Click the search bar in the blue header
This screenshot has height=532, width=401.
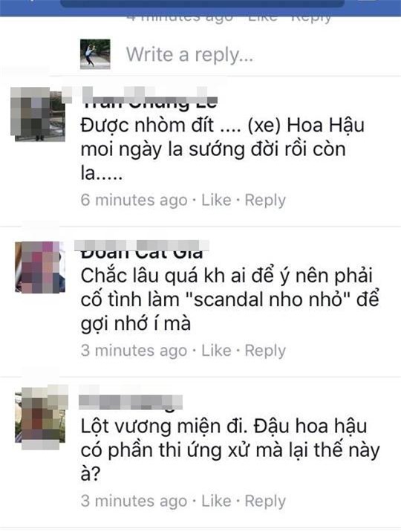[x=203, y=4]
